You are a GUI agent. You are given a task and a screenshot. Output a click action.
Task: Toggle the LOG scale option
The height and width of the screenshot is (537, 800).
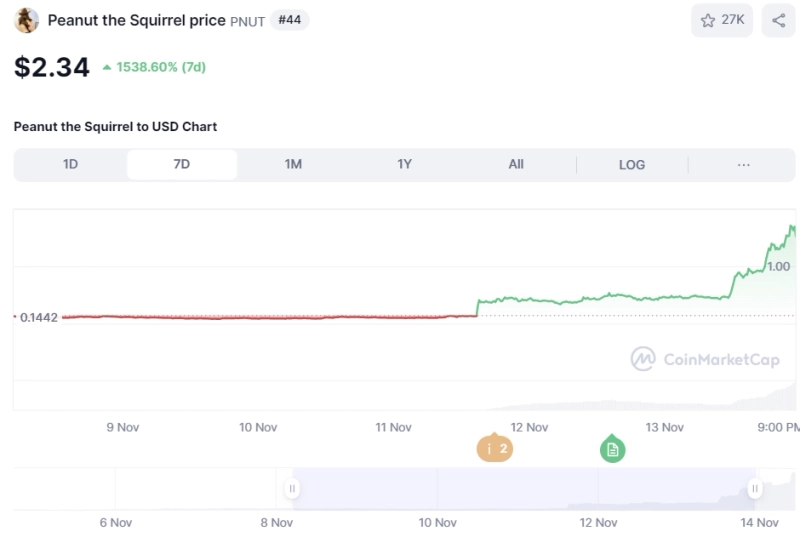coord(632,165)
